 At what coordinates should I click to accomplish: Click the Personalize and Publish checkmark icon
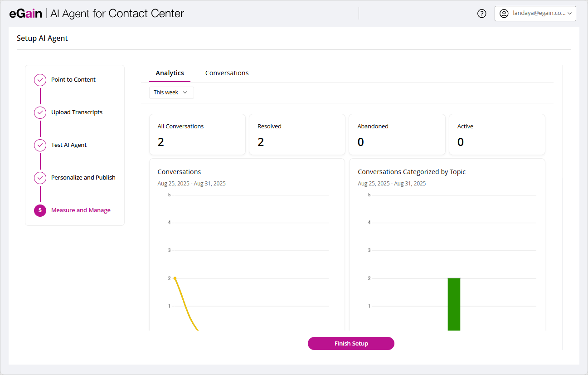(x=40, y=178)
